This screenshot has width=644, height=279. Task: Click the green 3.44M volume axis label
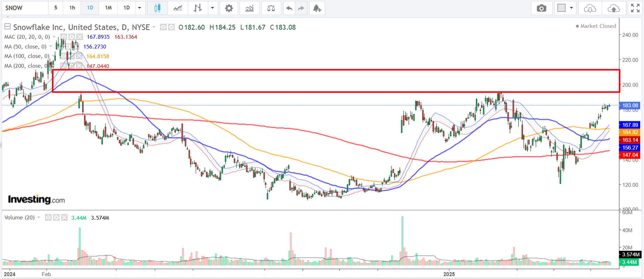[x=630, y=262]
